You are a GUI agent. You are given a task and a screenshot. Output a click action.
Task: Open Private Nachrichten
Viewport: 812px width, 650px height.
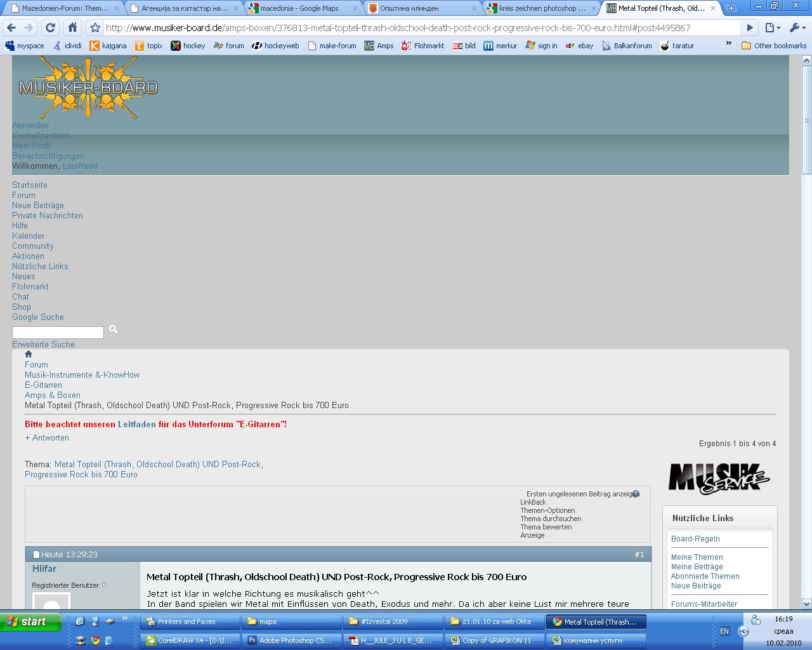48,216
